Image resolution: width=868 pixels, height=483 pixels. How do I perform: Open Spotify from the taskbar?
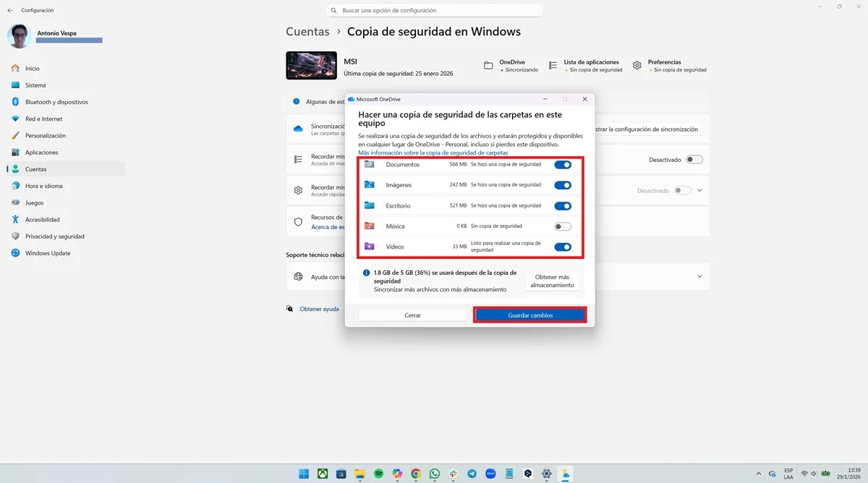coord(378,474)
